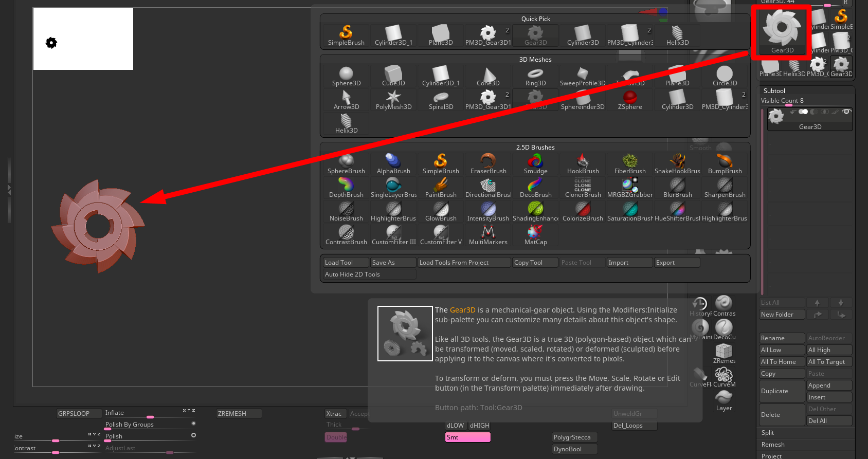Click the Import button
Screen dimensions: 868x459
tap(630, 263)
